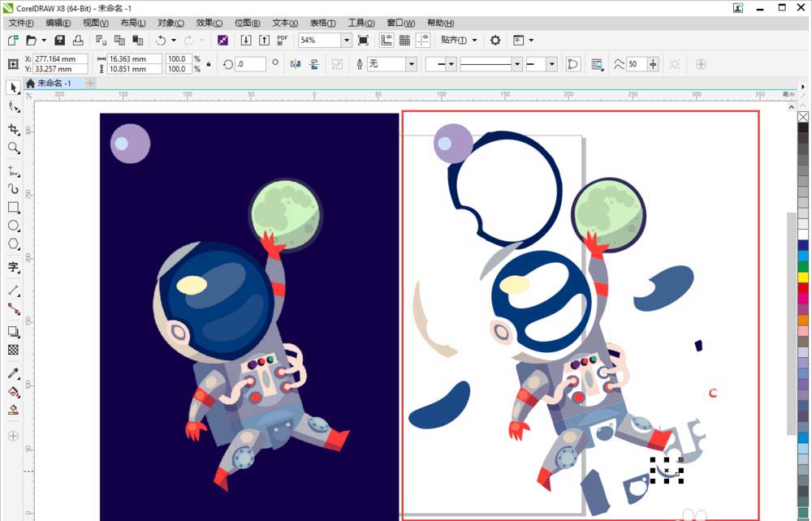Add new document with plus tab button
The width and height of the screenshot is (812, 521).
90,83
